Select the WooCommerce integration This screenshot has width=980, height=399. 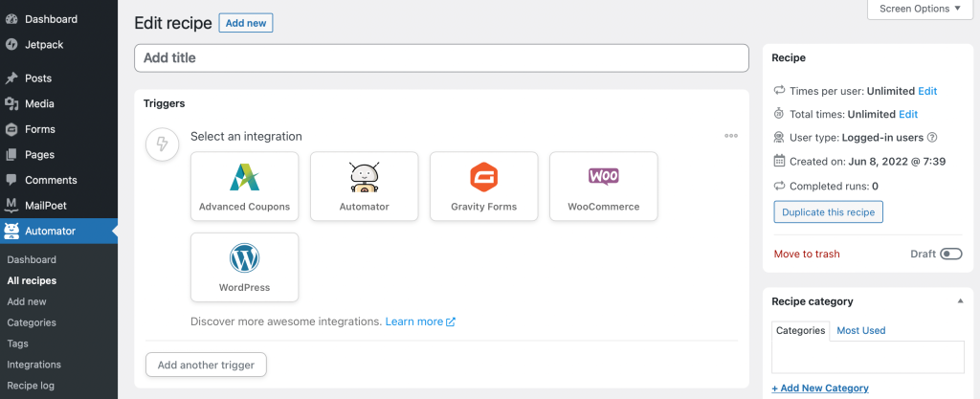point(604,186)
